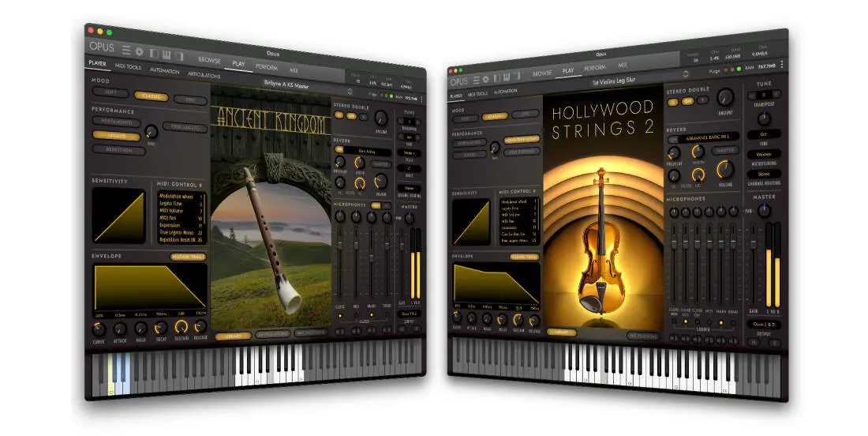Click the Transpose knob in Hollywood Strings Tune panel

click(x=764, y=118)
